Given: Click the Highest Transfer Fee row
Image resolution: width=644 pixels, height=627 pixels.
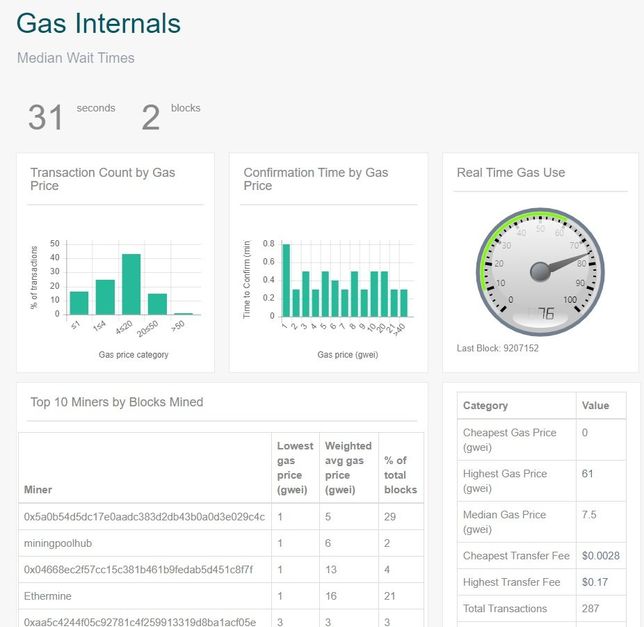Looking at the screenshot, I should (511, 582).
